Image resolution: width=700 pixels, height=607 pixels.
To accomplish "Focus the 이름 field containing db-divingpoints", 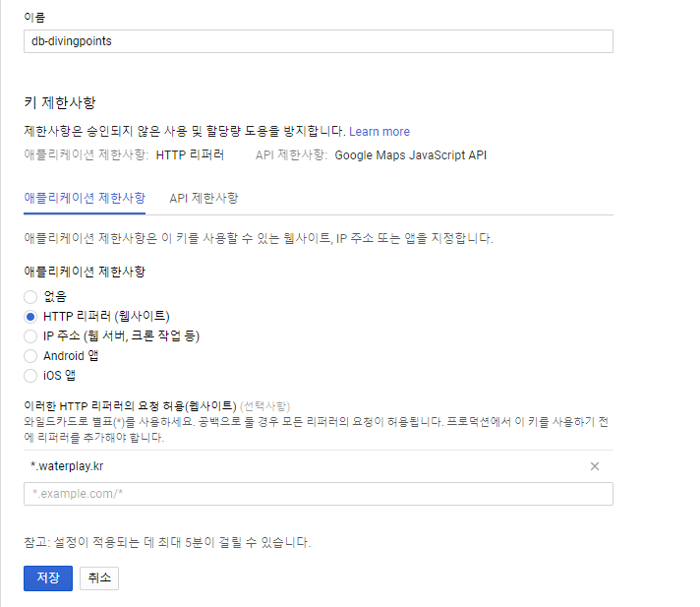I will pyautogui.click(x=319, y=41).
